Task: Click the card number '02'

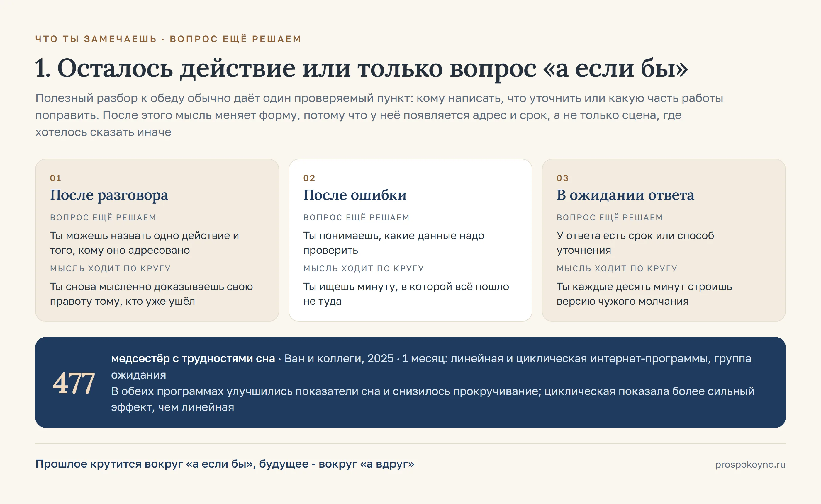Action: pyautogui.click(x=309, y=178)
